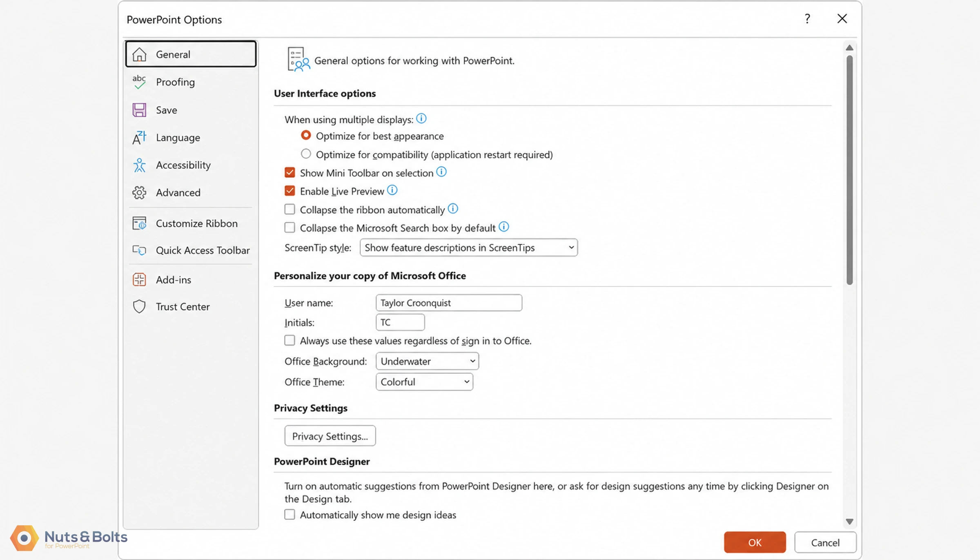Screen dimensions: 980x560
Task: Select Optimize for best appearance radio button
Action: pyautogui.click(x=306, y=135)
